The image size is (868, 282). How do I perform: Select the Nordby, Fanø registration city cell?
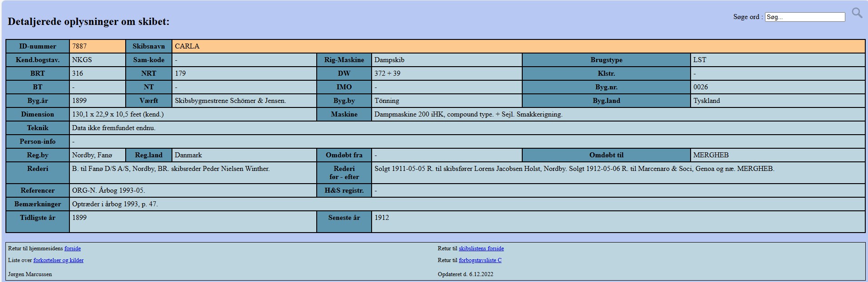pyautogui.click(x=92, y=155)
